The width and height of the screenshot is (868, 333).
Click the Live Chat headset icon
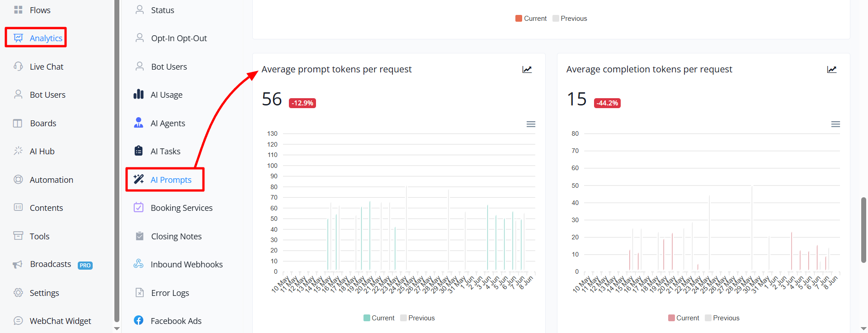click(x=18, y=67)
